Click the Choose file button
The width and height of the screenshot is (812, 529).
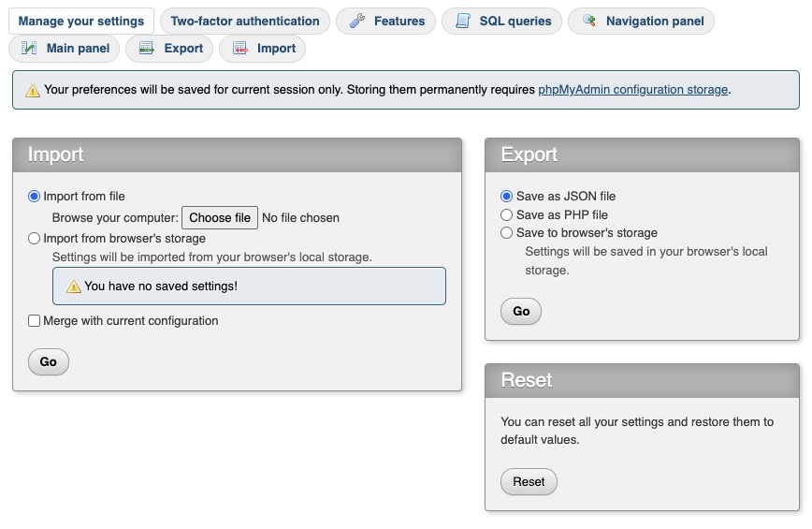pyautogui.click(x=220, y=217)
